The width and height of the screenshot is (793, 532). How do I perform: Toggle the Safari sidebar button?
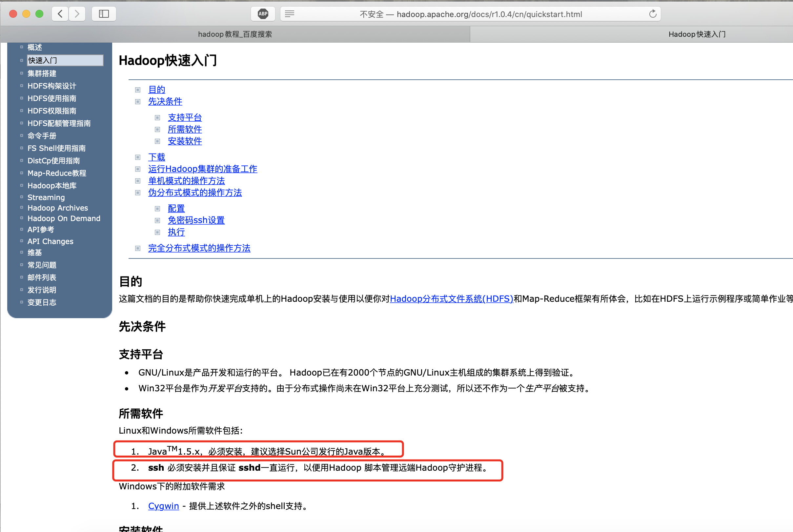[104, 14]
